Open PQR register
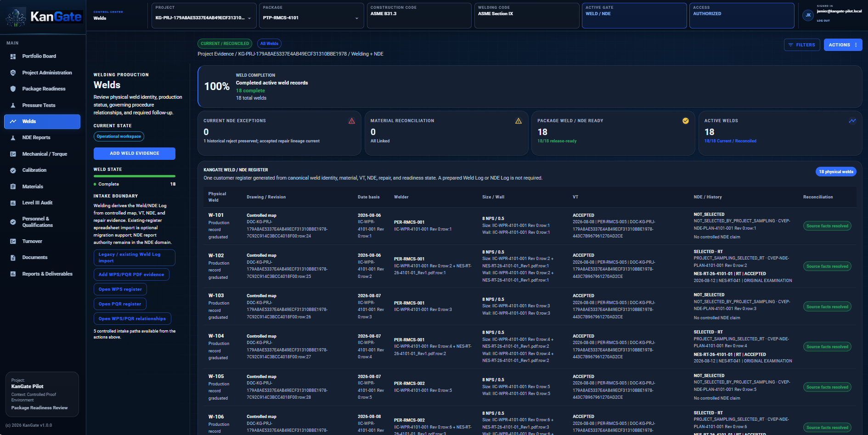The height and width of the screenshot is (435, 868). (120, 304)
